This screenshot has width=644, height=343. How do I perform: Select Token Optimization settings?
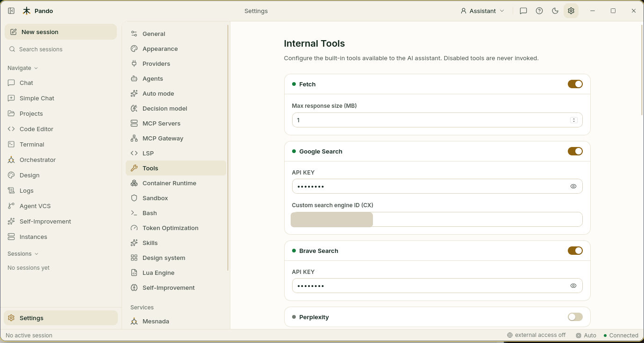pyautogui.click(x=176, y=228)
